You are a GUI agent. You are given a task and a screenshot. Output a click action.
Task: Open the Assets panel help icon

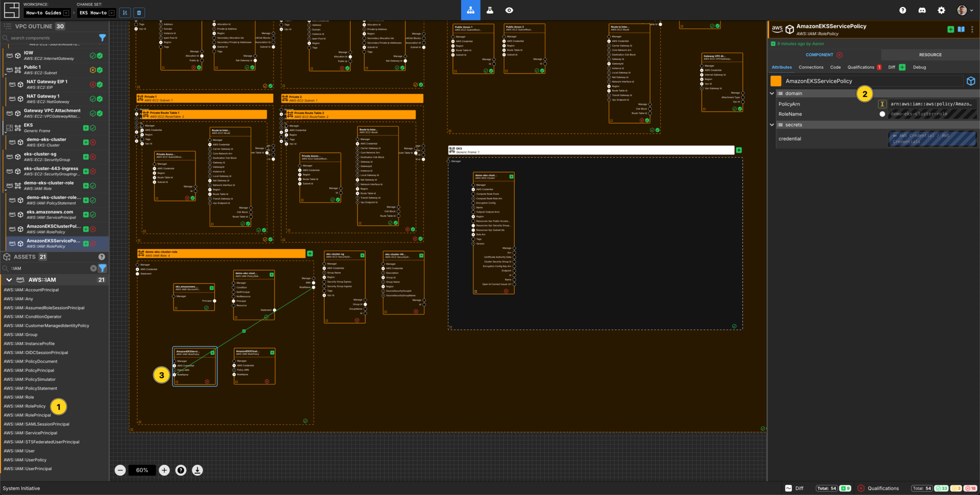coord(102,257)
